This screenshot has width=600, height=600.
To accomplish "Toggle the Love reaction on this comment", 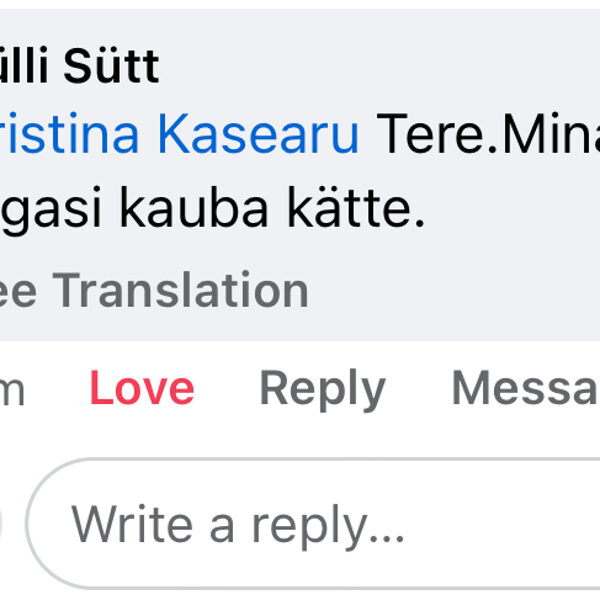I will tap(142, 388).
